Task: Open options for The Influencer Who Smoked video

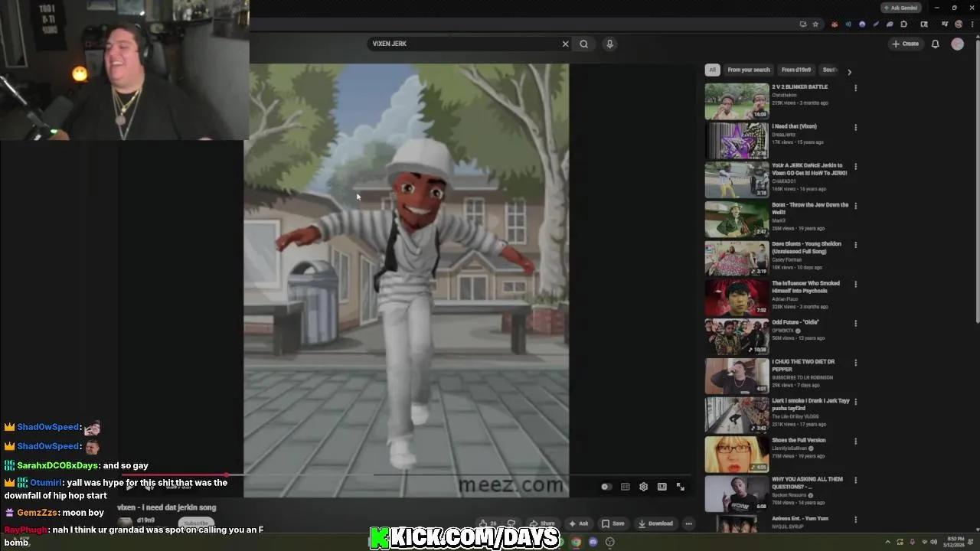Action: [855, 284]
